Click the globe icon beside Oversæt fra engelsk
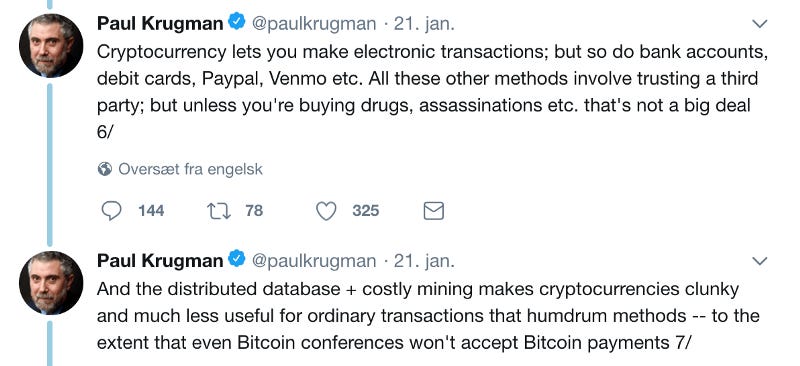This screenshot has height=366, width=800. point(105,169)
